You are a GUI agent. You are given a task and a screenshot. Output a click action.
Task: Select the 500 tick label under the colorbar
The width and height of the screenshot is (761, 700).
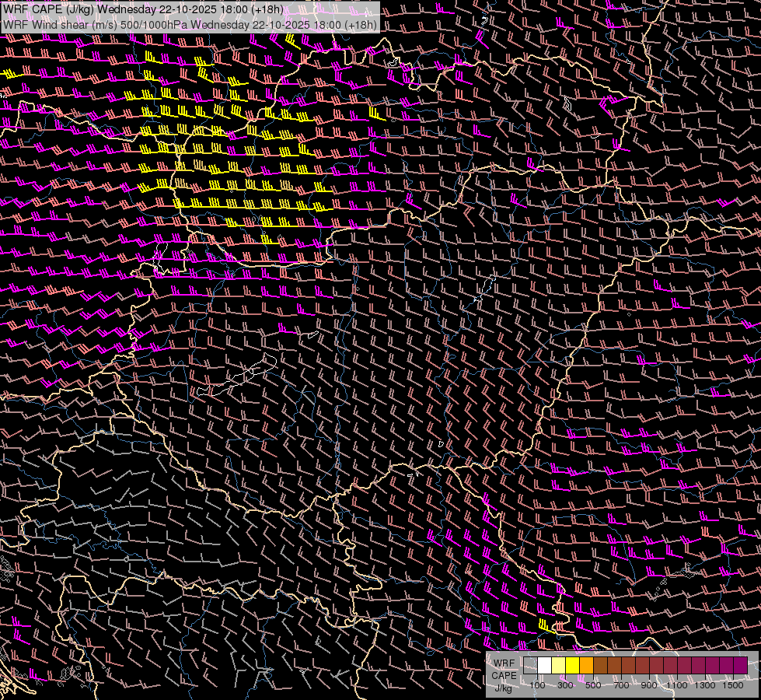click(x=593, y=684)
